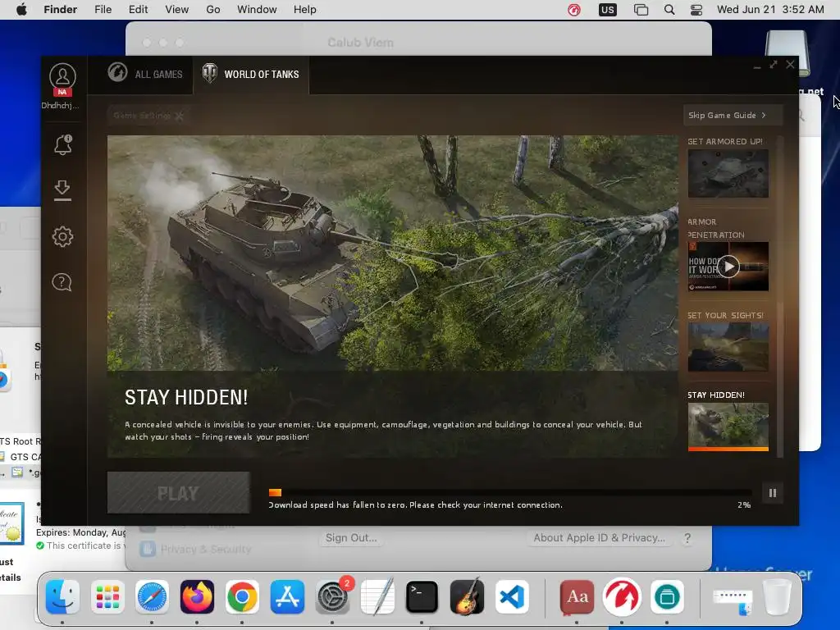Open System Settings from the Dock
840x630 pixels.
(332, 596)
